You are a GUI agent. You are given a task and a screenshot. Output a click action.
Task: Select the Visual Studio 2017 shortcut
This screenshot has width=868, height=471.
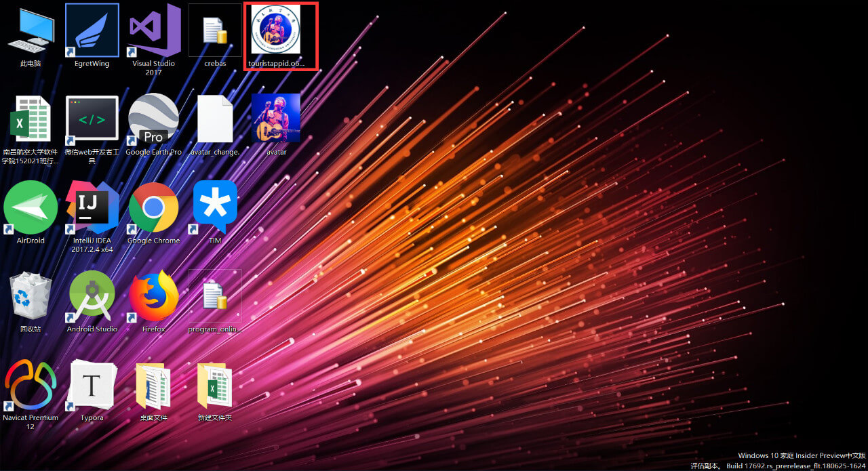(x=154, y=30)
